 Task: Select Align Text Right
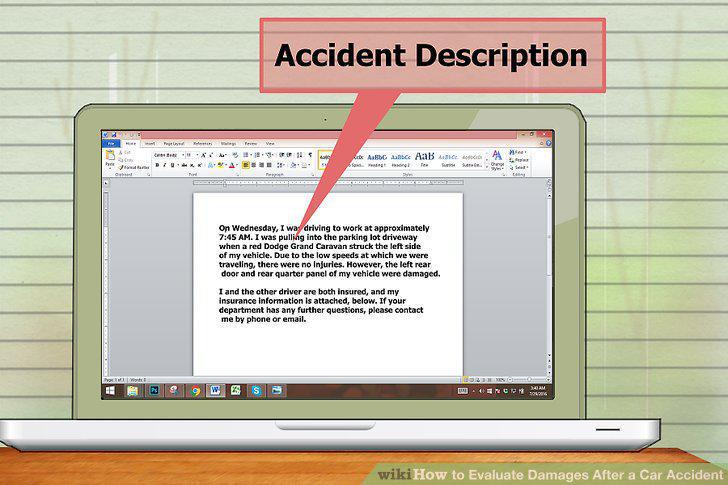coord(261,165)
